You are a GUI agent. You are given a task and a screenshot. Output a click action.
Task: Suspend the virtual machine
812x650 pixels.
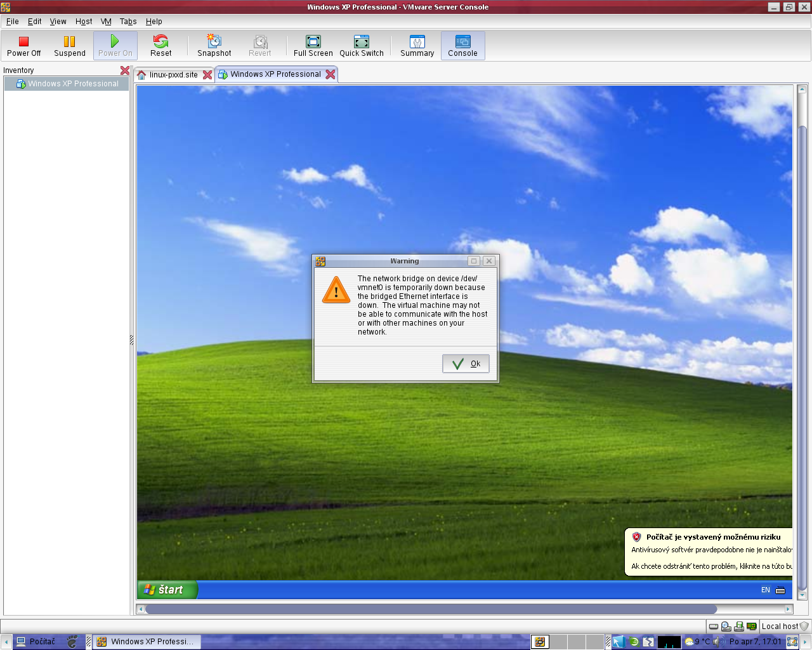70,46
